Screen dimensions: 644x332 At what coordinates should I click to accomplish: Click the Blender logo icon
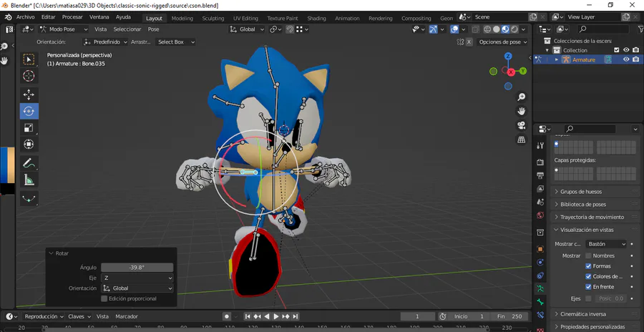[x=8, y=17]
